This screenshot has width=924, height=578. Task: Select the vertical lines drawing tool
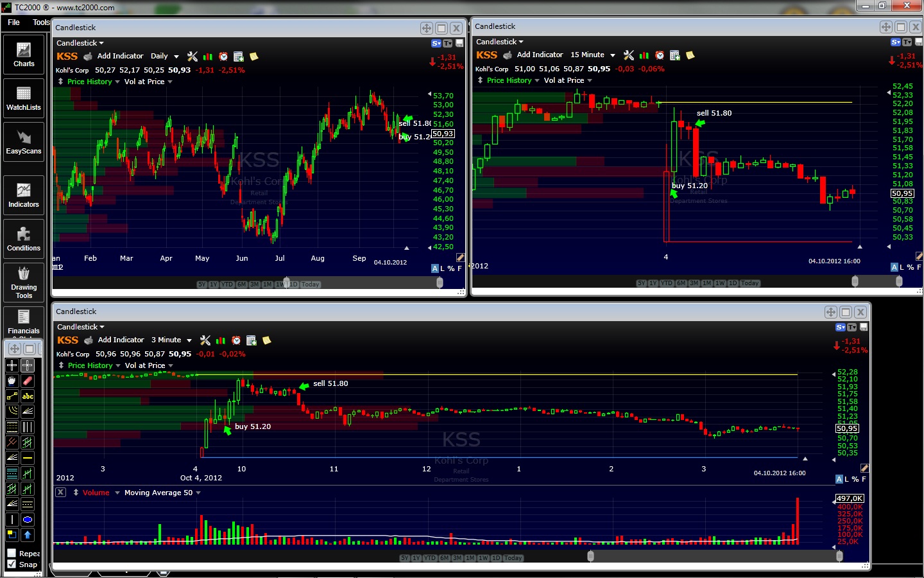pos(28,427)
